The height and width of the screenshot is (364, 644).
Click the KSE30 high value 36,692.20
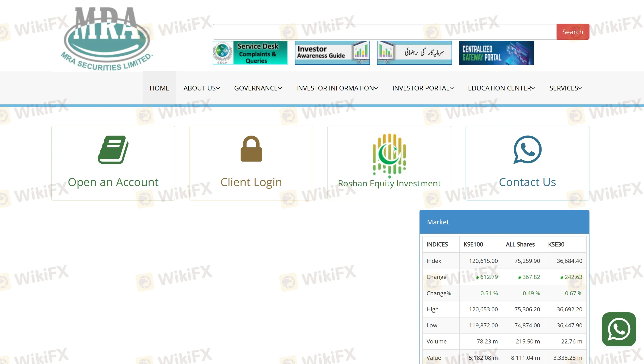[569, 309]
